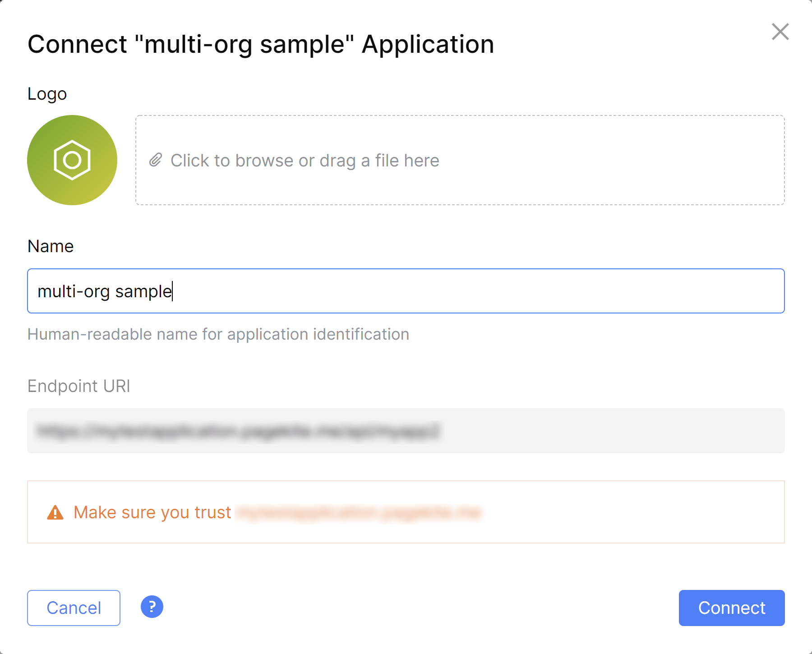This screenshot has height=654, width=812.
Task: Click empty space right of the trust warning
Action: (632, 512)
